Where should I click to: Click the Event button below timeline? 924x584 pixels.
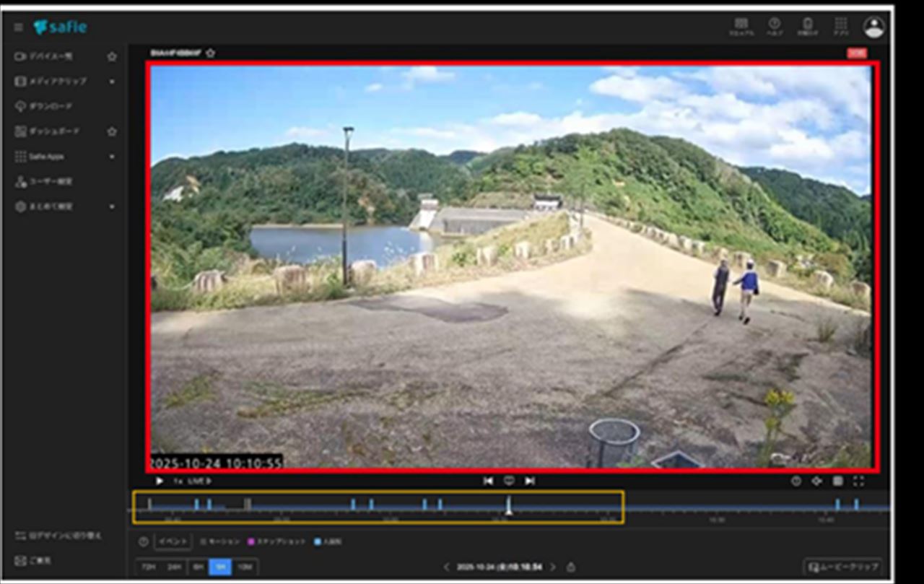click(x=173, y=541)
